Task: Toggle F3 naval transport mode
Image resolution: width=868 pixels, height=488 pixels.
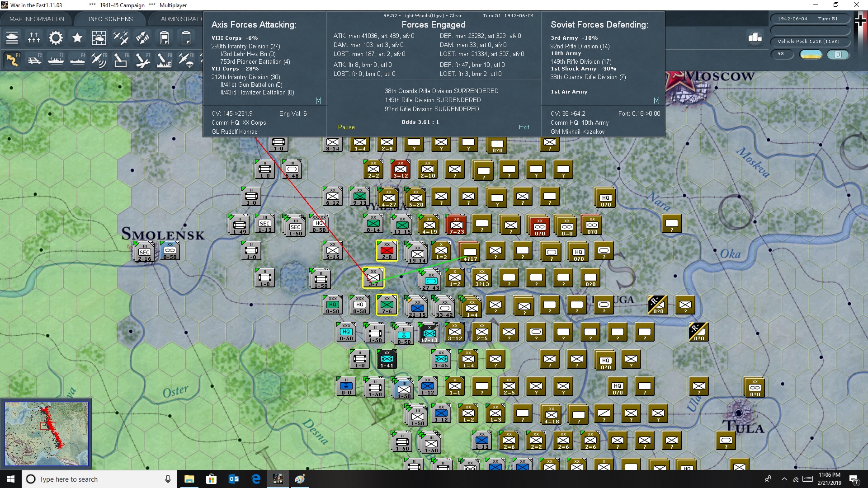Action: (x=56, y=60)
